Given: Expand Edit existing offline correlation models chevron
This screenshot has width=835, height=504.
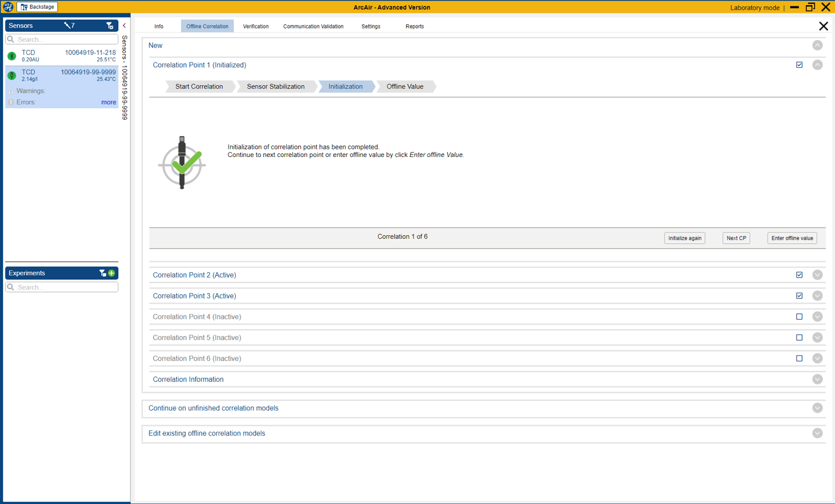Looking at the screenshot, I should click(817, 433).
